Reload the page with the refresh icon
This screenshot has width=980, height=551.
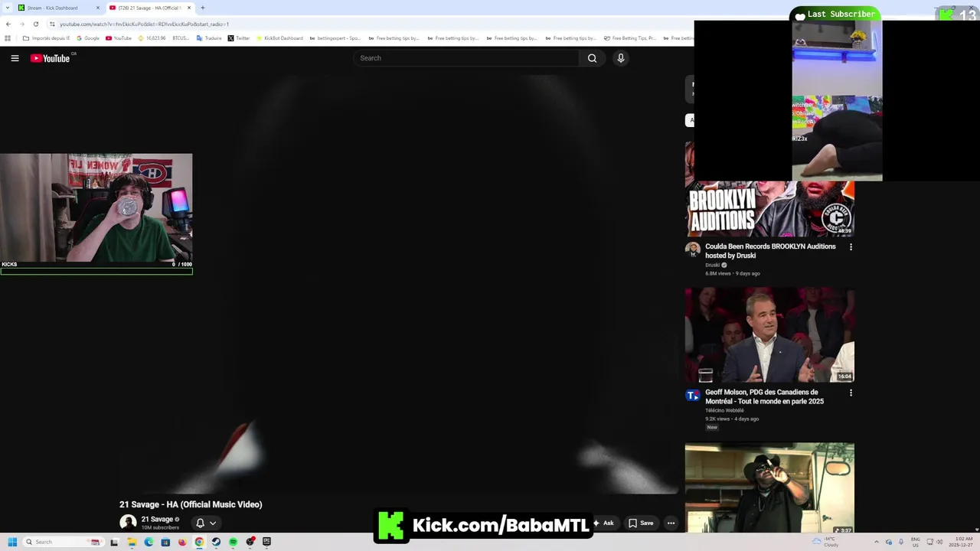click(x=35, y=24)
